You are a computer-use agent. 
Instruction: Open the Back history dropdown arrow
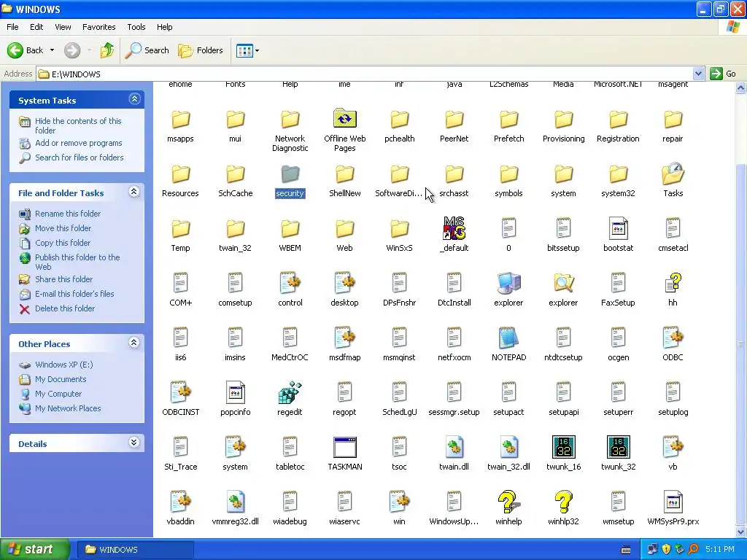point(52,50)
